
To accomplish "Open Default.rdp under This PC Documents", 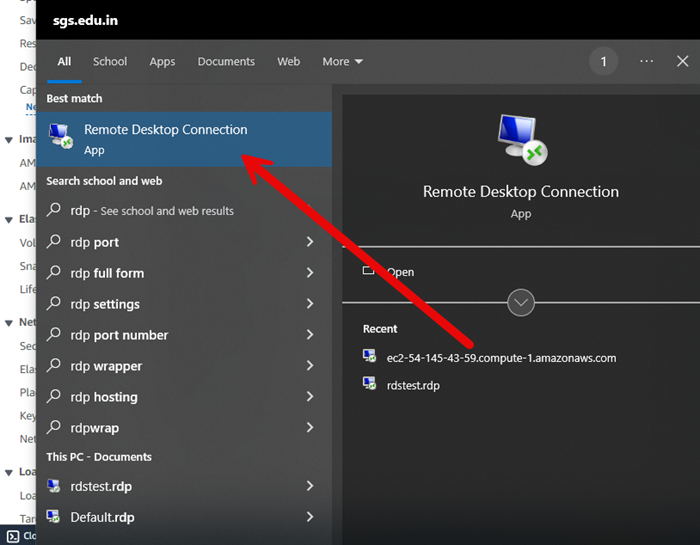I will pos(184,517).
